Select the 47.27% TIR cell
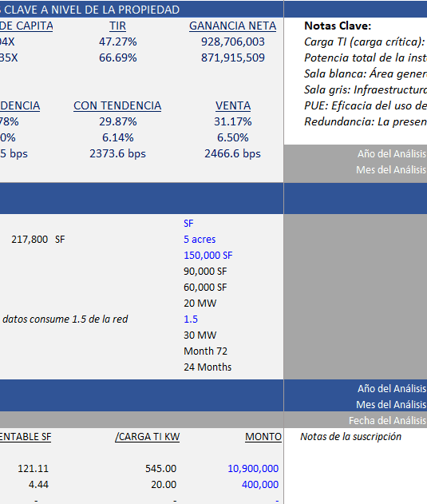The width and height of the screenshot is (427, 504). 117,42
